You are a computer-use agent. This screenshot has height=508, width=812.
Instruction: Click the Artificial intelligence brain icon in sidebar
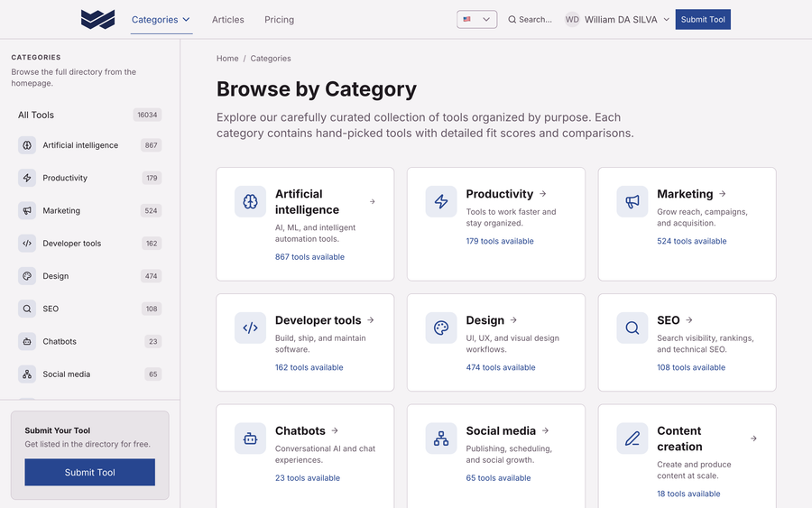(27, 145)
